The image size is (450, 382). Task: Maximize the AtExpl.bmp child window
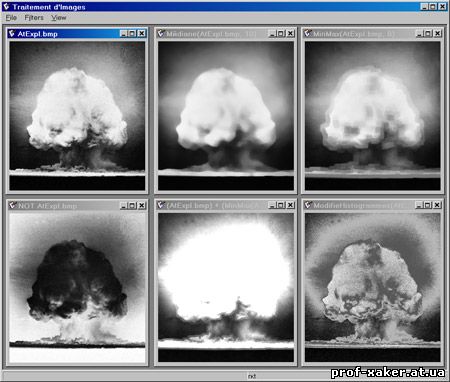tap(132, 33)
